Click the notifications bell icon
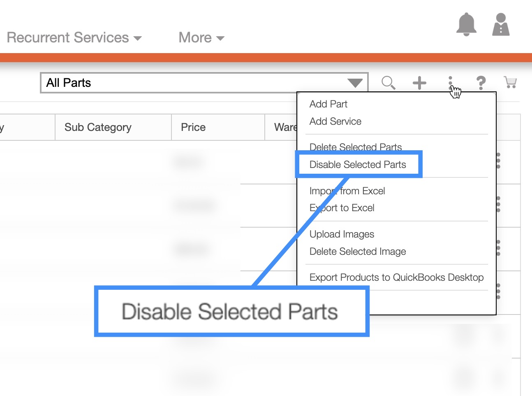The height and width of the screenshot is (396, 532). coord(466,24)
